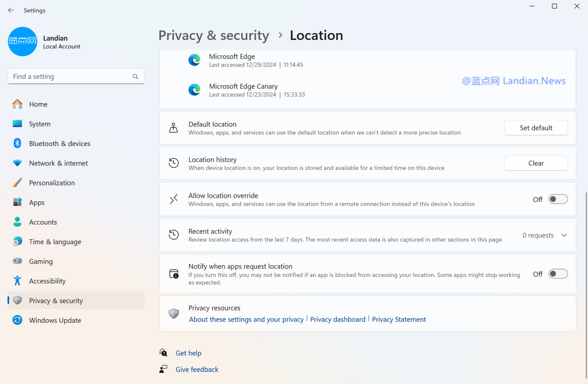This screenshot has height=384, width=588.
Task: Expand Recent activity chevron
Action: [x=564, y=235]
